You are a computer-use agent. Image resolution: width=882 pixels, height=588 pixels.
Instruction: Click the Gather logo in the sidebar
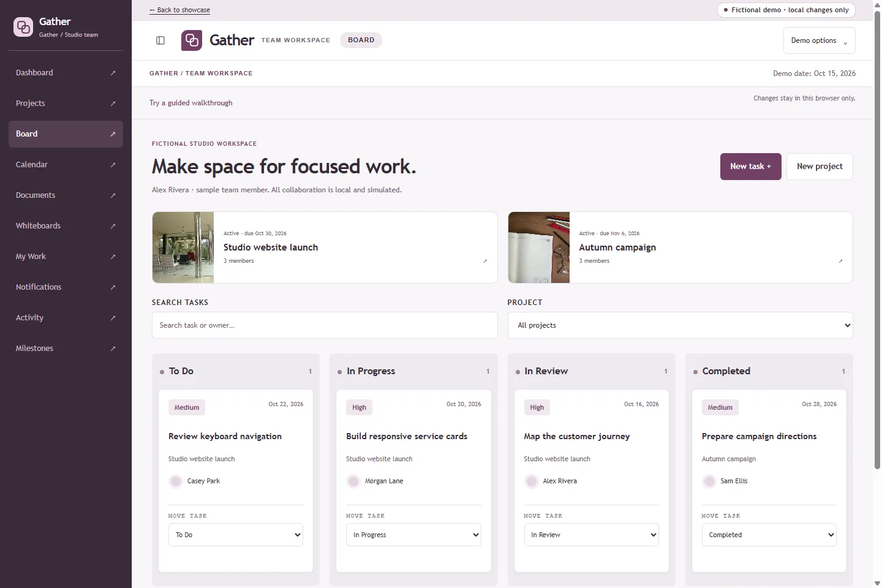(x=23, y=27)
